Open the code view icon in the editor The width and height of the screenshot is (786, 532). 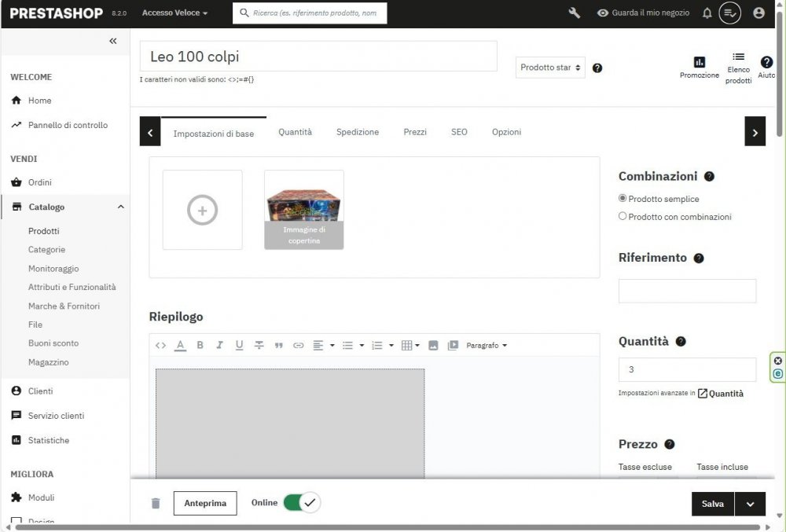[161, 344]
